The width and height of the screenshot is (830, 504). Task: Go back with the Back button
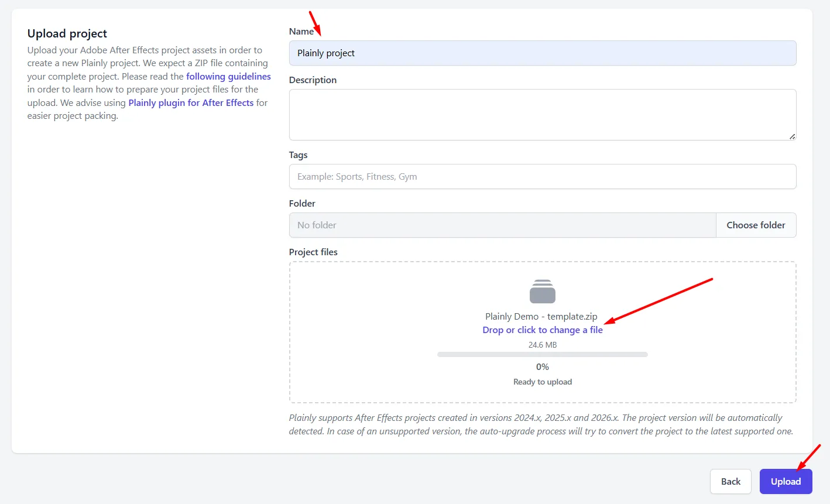730,481
